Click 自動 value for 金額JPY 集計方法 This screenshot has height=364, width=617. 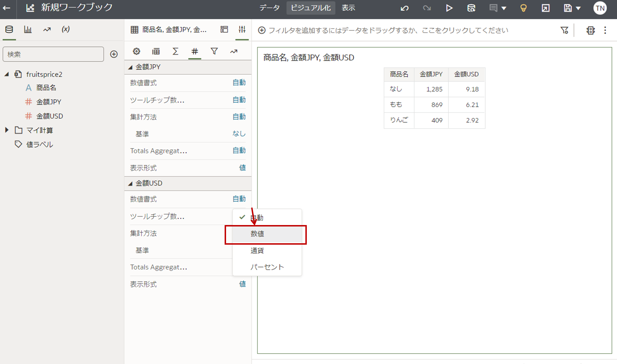[239, 117]
